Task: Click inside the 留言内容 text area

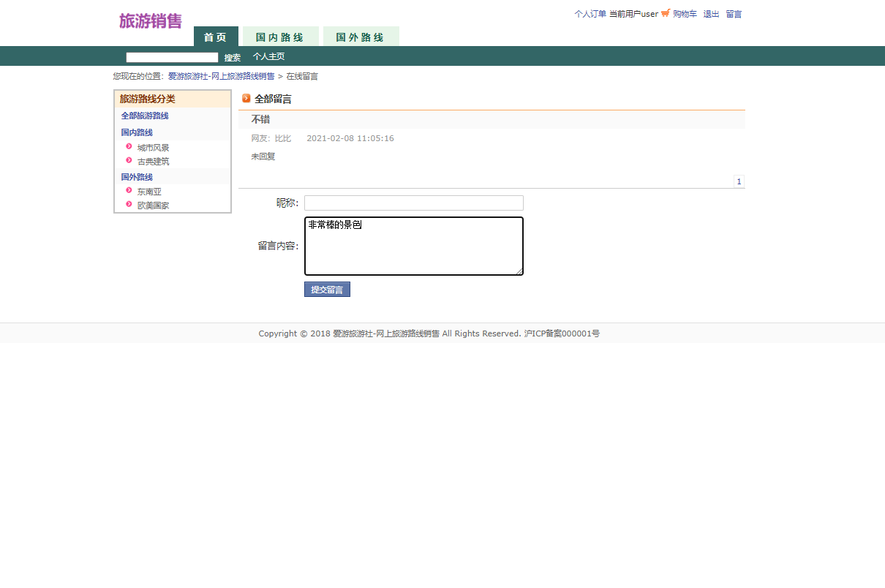Action: coord(414,246)
